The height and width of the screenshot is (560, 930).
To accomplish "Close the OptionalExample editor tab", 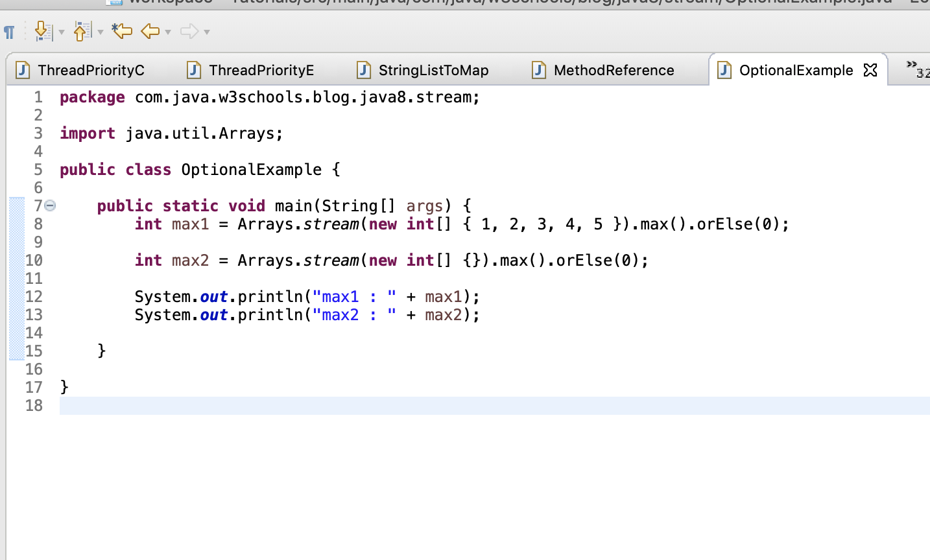I will pyautogui.click(x=870, y=70).
